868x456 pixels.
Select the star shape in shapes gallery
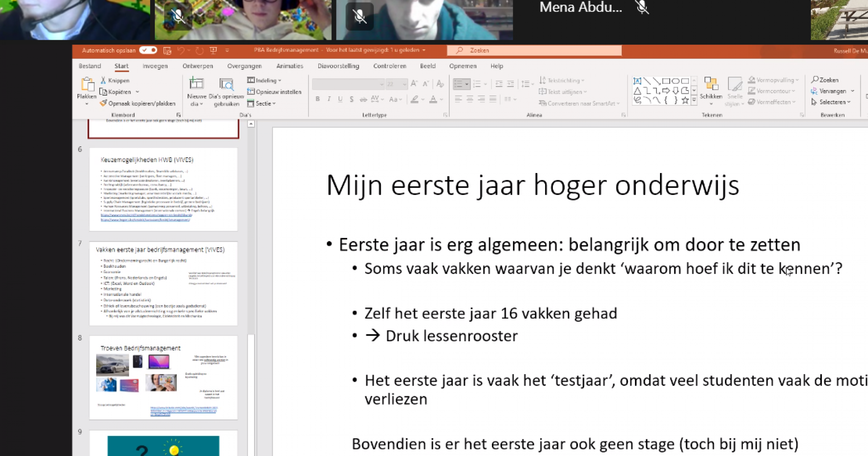click(x=685, y=101)
